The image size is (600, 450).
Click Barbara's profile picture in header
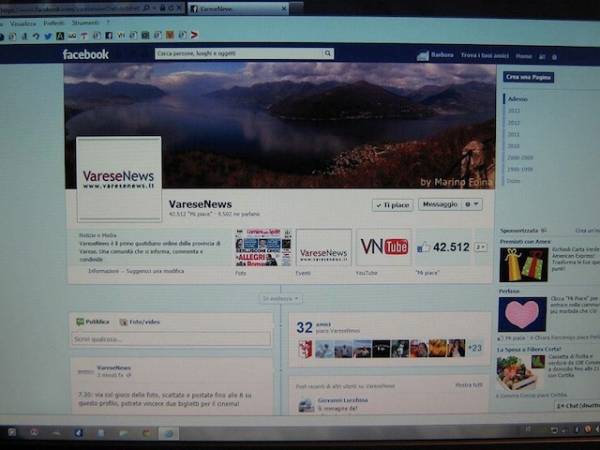click(422, 56)
